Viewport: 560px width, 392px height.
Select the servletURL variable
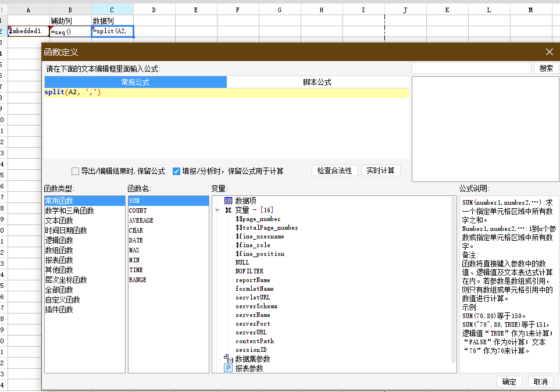253,297
